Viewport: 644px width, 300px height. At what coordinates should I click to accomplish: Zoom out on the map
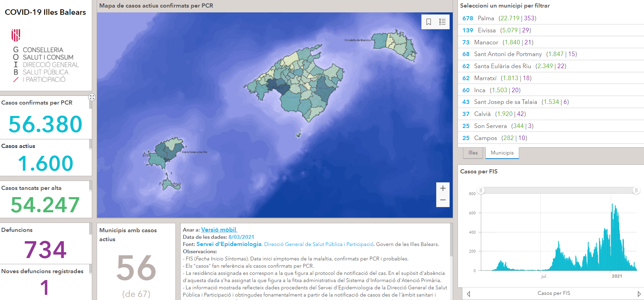(x=443, y=200)
